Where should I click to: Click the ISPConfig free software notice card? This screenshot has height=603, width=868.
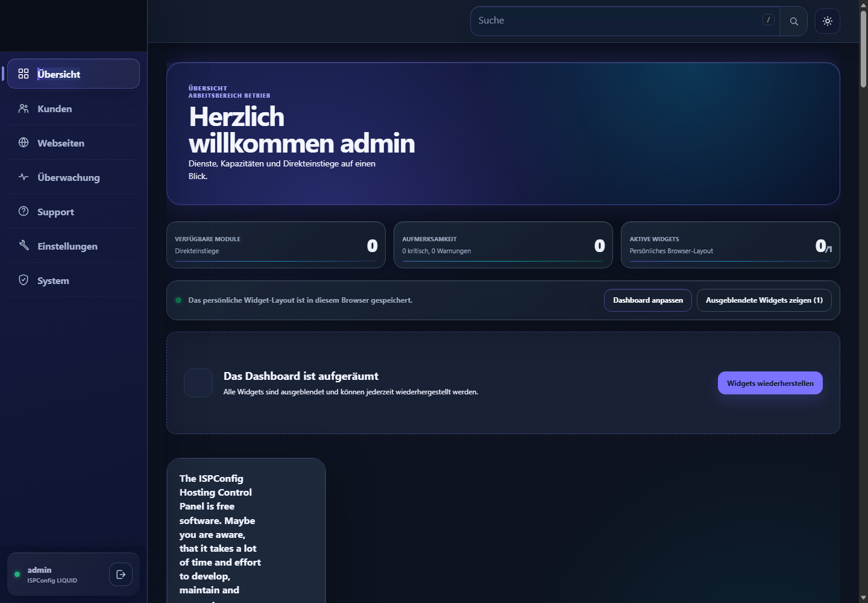[246, 531]
